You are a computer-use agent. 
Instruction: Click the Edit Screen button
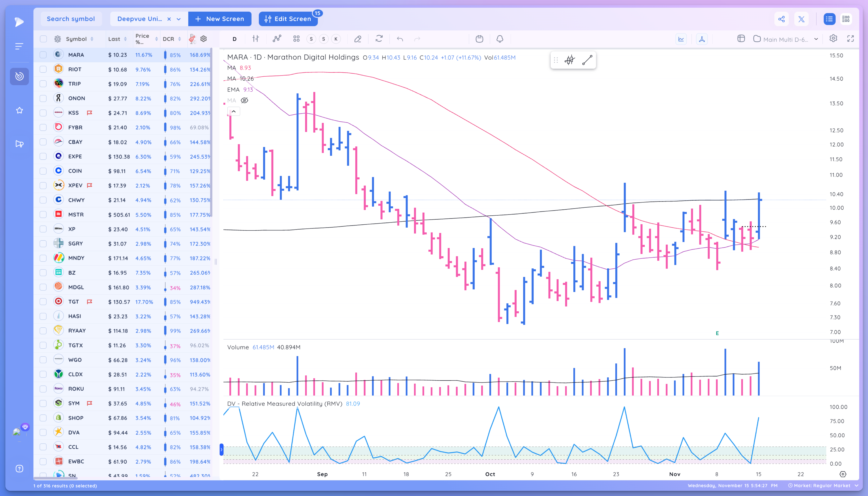(288, 19)
